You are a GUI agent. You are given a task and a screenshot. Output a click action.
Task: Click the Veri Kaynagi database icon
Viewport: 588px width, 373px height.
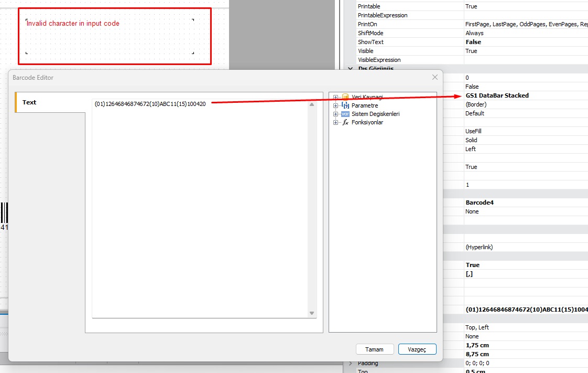pyautogui.click(x=345, y=97)
